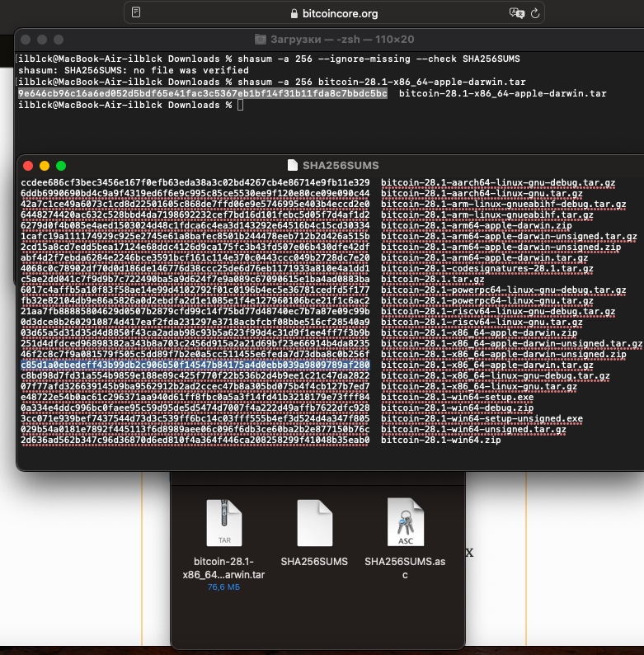Maximize SHA256SUMS window with green button

[61, 166]
